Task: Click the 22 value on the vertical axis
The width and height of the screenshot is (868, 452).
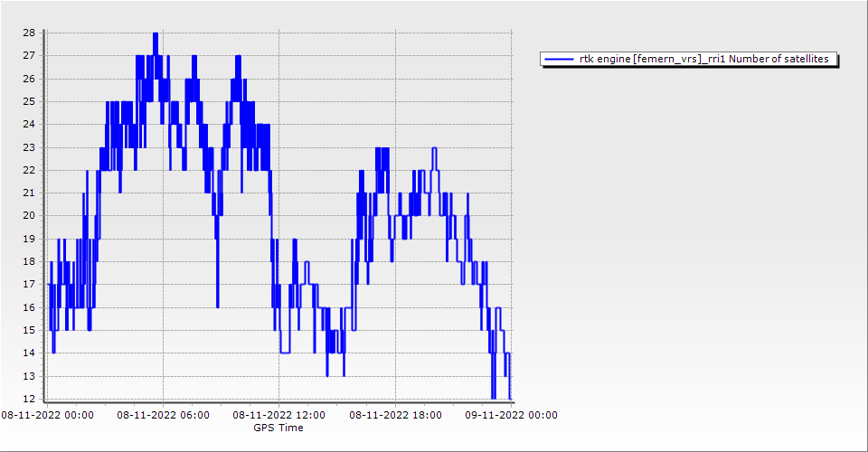Action: point(28,170)
